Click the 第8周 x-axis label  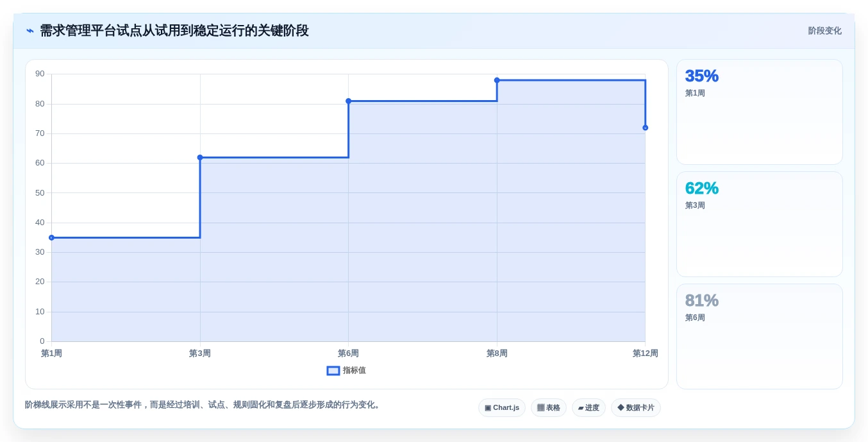pyautogui.click(x=497, y=353)
